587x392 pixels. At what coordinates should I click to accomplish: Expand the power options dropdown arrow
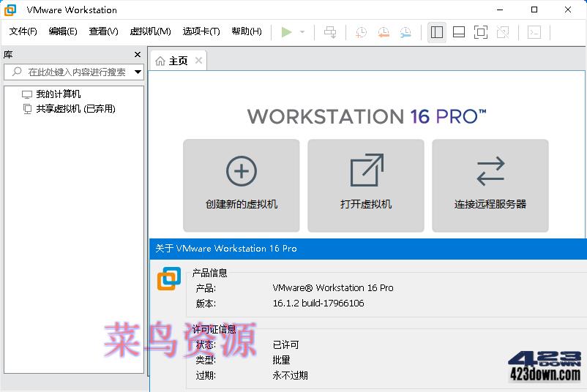point(302,32)
